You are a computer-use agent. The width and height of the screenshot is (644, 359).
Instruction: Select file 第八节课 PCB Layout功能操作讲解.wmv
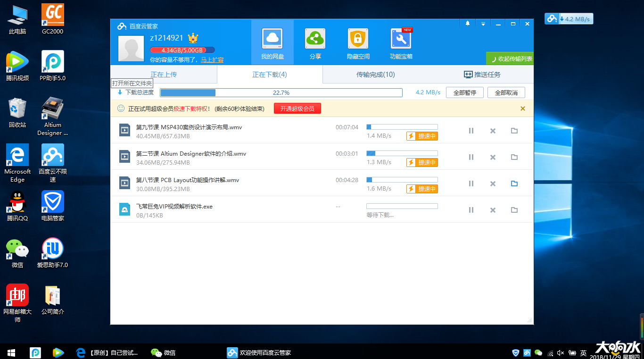(188, 180)
